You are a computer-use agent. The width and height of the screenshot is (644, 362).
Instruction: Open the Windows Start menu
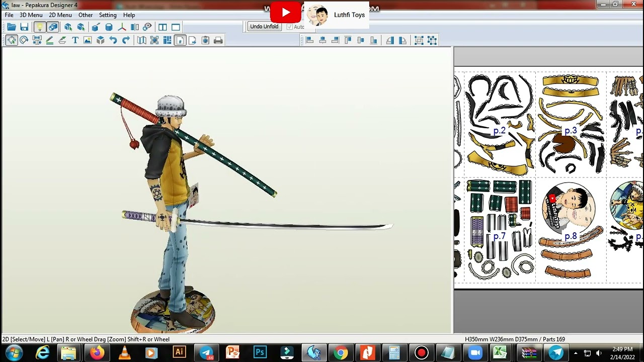pyautogui.click(x=14, y=353)
